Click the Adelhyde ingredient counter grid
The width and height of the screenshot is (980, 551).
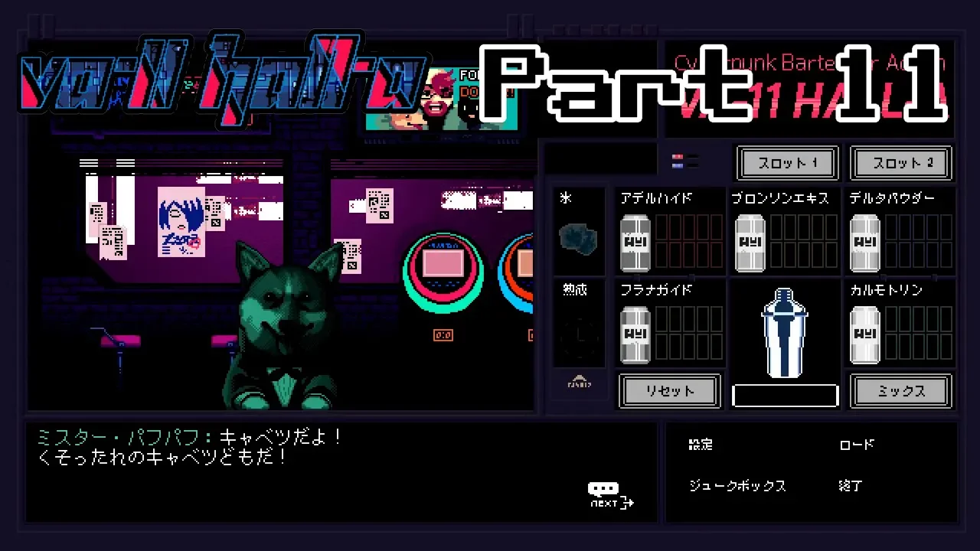689,243
